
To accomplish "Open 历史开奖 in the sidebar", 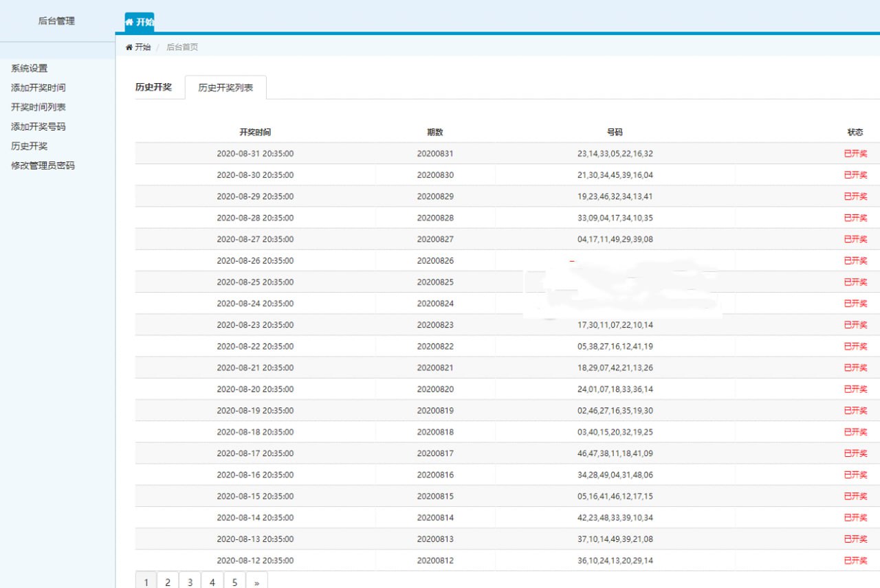I will (x=30, y=146).
